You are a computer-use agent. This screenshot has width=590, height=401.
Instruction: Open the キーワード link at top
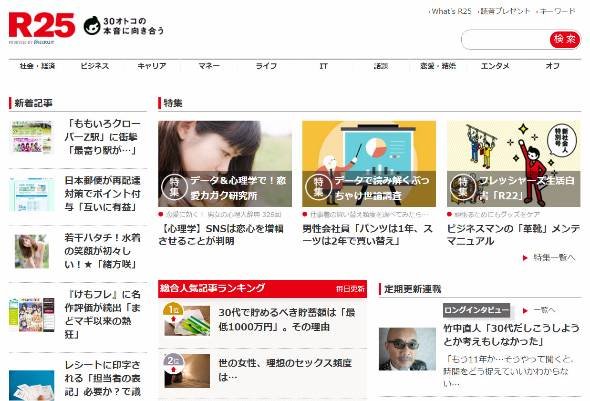coord(557,11)
